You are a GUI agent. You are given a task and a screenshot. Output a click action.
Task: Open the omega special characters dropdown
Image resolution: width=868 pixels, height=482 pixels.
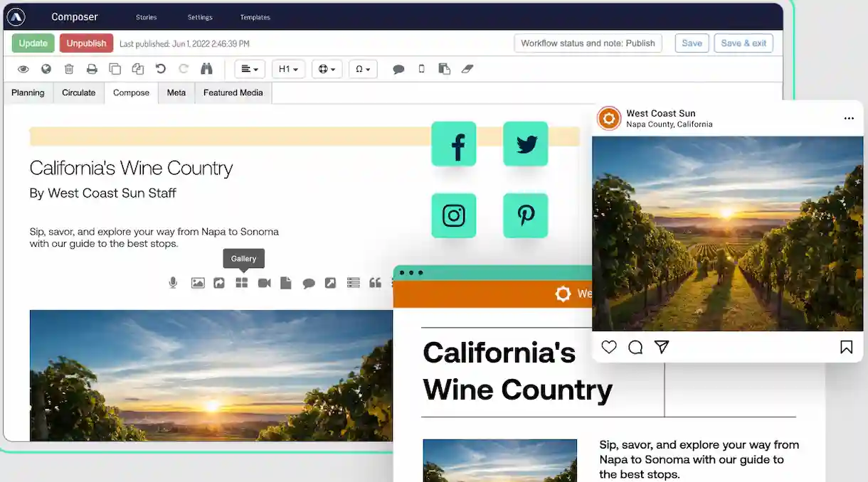pos(363,69)
